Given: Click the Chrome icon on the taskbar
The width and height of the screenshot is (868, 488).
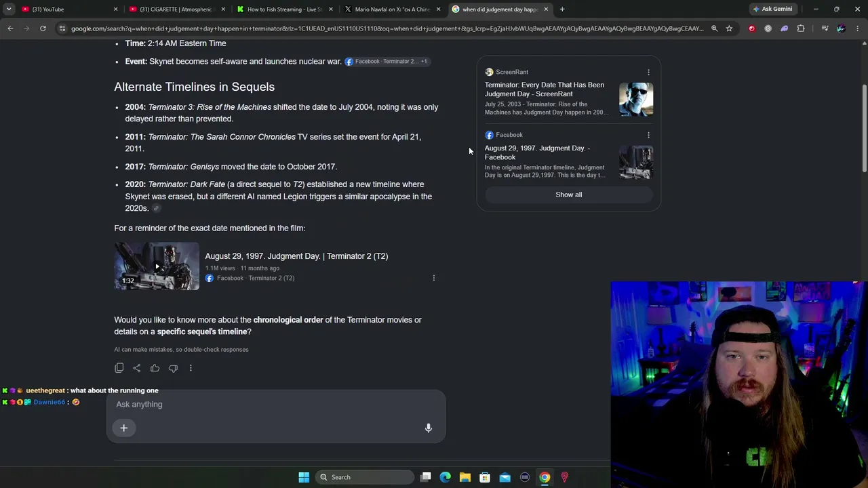Looking at the screenshot, I should (x=545, y=477).
